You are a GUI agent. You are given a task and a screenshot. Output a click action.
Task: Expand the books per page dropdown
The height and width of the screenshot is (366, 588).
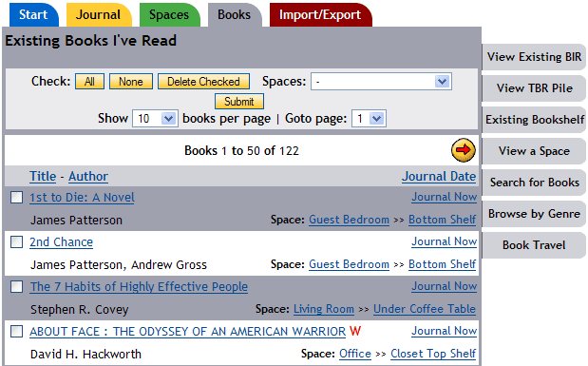point(155,119)
